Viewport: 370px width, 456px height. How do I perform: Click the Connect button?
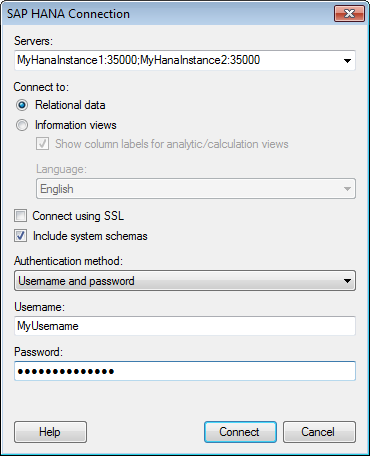pyautogui.click(x=240, y=432)
